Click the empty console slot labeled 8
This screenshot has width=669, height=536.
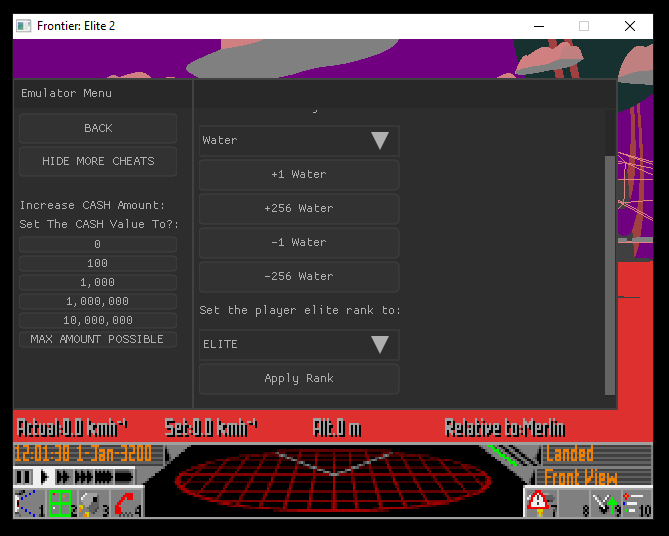(x=574, y=504)
